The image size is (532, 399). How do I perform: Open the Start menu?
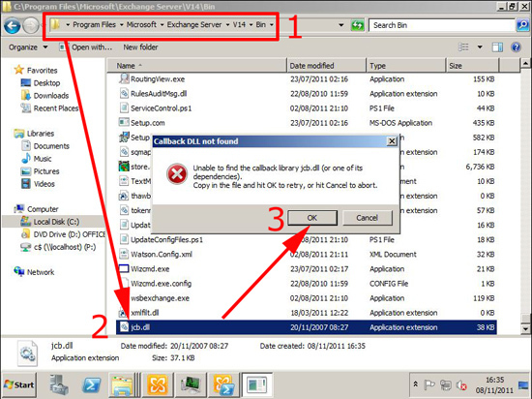(x=19, y=384)
